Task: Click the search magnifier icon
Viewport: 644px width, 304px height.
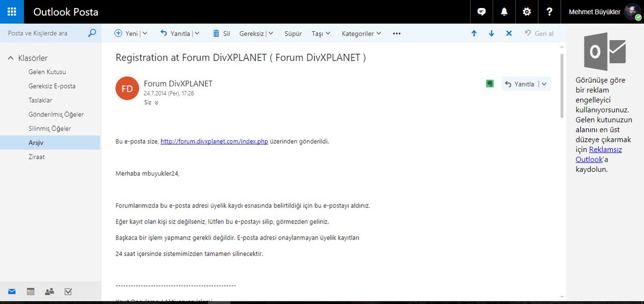Action: tap(92, 33)
